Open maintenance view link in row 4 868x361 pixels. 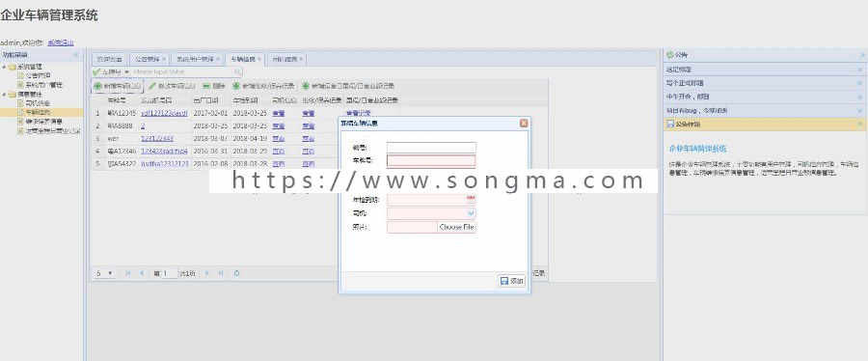click(x=309, y=152)
